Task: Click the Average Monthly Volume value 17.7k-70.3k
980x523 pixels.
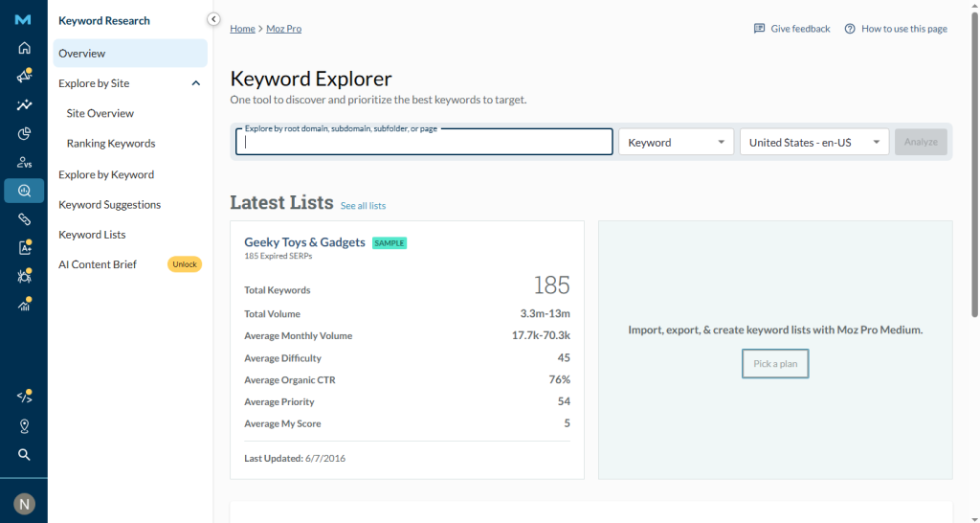Action: click(x=541, y=336)
